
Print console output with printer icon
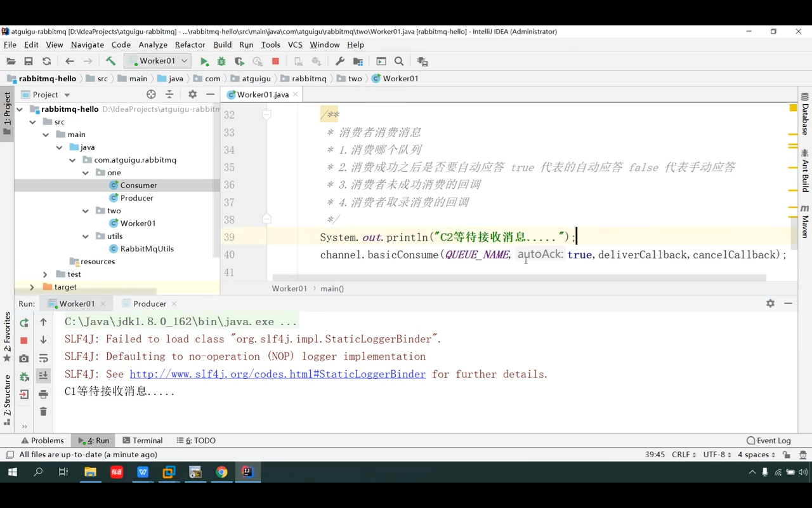[x=43, y=394]
